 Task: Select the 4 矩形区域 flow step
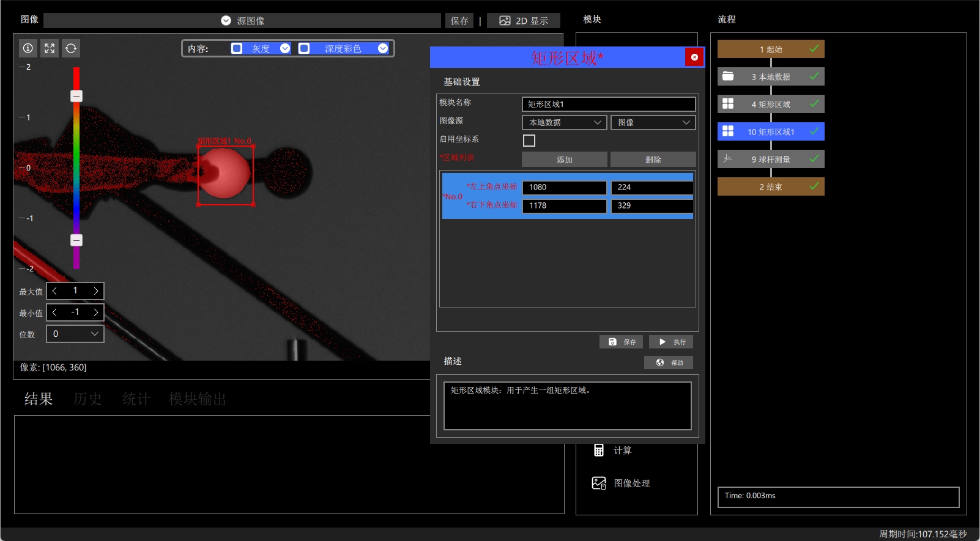pyautogui.click(x=771, y=104)
